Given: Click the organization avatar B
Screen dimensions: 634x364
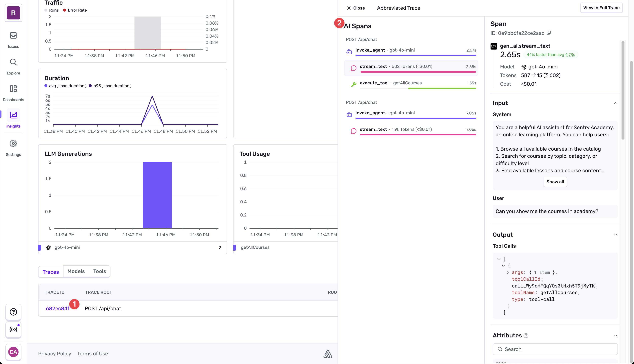Looking at the screenshot, I should 13,13.
